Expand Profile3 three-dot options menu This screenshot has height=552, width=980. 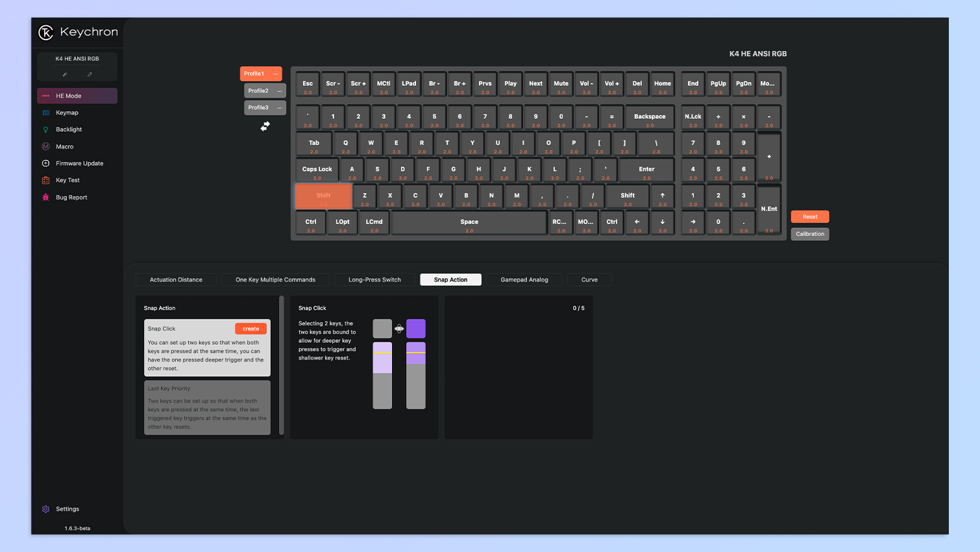(x=280, y=108)
